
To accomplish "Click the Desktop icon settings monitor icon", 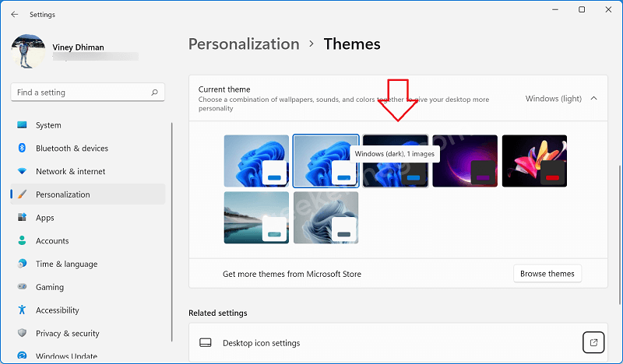I will (206, 342).
